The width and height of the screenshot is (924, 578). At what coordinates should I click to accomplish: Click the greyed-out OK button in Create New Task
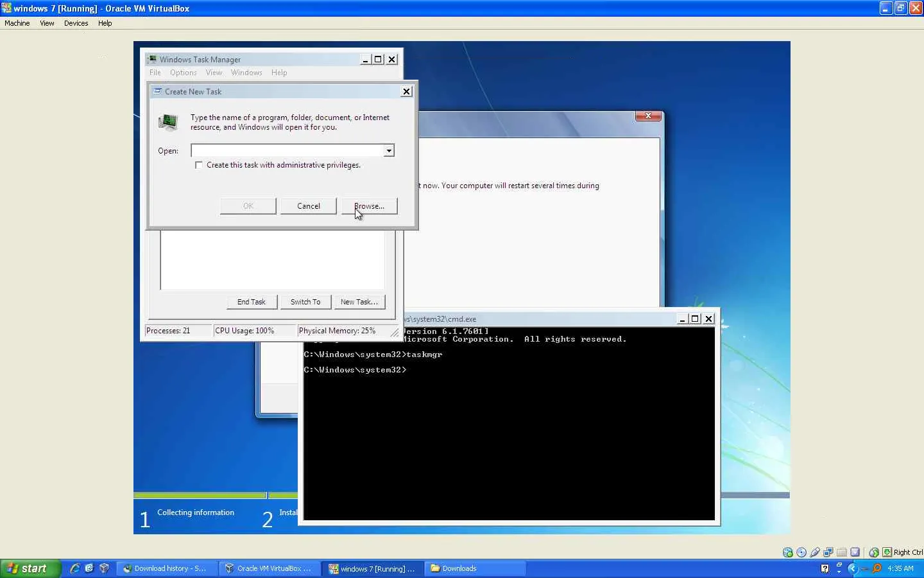248,206
